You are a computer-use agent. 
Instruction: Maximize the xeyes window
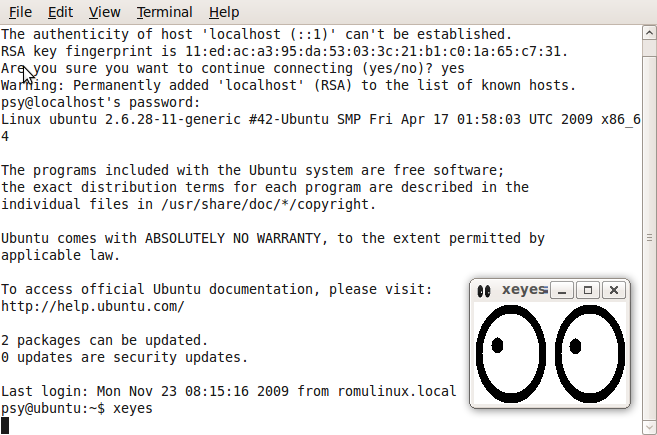pyautogui.click(x=587, y=290)
